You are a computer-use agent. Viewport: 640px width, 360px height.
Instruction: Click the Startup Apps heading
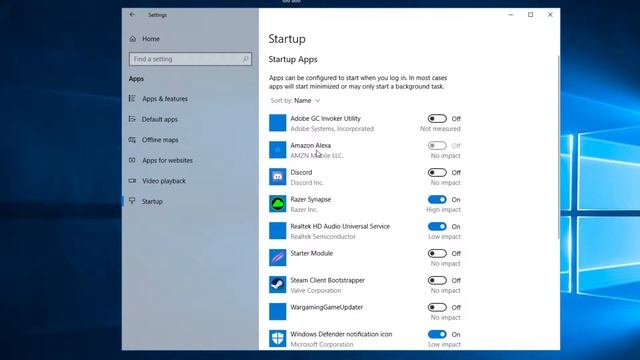pyautogui.click(x=293, y=59)
